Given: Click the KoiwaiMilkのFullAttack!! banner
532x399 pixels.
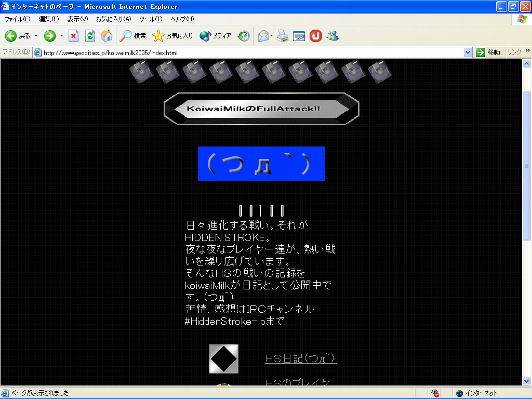Looking at the screenshot, I should pyautogui.click(x=261, y=109).
